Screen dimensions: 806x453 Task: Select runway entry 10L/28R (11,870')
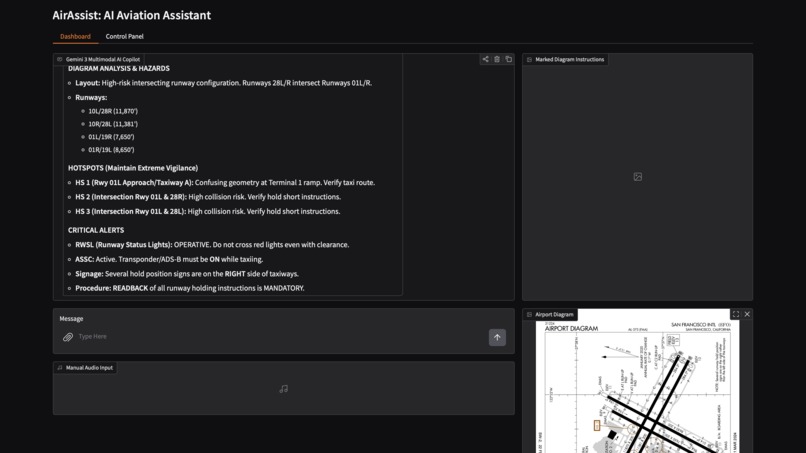[x=113, y=111]
